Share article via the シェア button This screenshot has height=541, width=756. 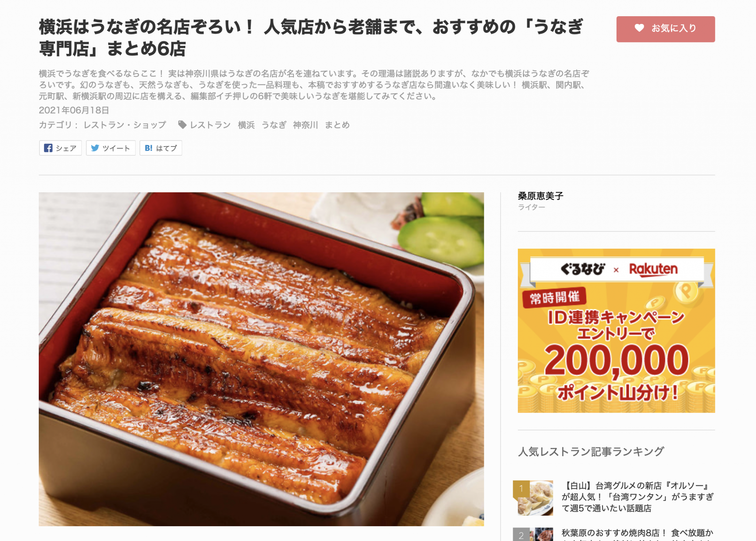point(61,148)
